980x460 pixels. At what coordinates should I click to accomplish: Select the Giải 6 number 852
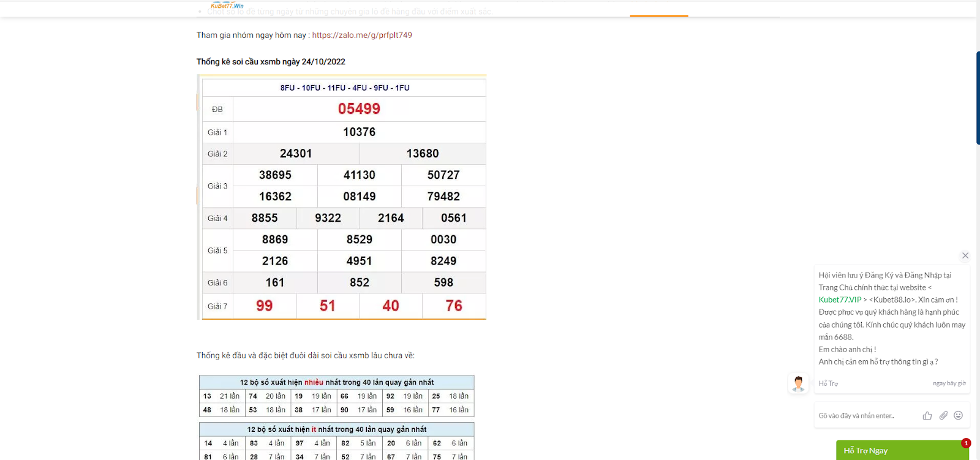(x=359, y=282)
